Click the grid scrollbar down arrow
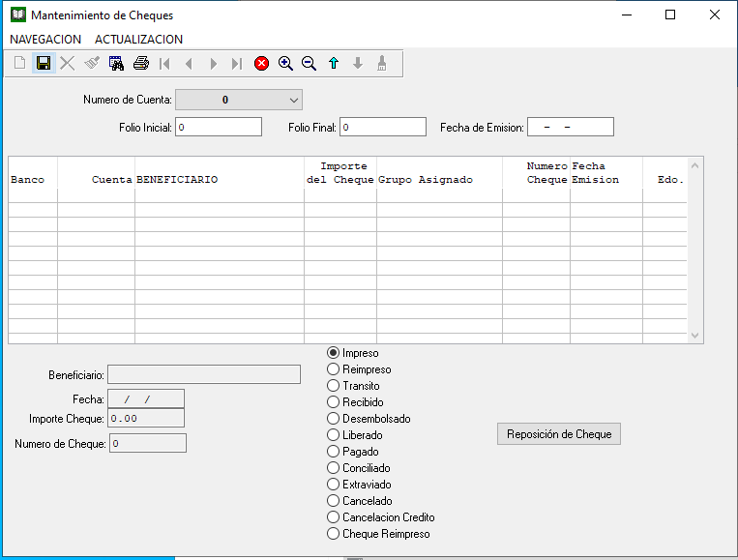The height and width of the screenshot is (560, 738). pyautogui.click(x=694, y=334)
